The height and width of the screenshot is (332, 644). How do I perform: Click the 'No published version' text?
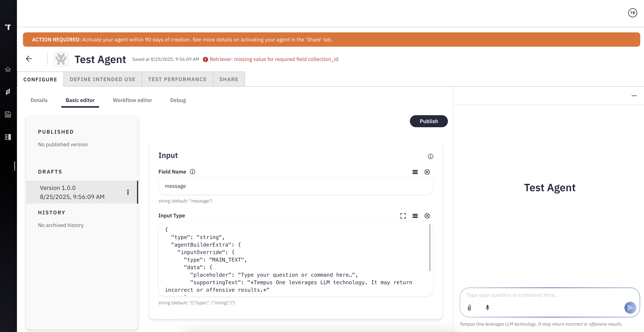[63, 145]
